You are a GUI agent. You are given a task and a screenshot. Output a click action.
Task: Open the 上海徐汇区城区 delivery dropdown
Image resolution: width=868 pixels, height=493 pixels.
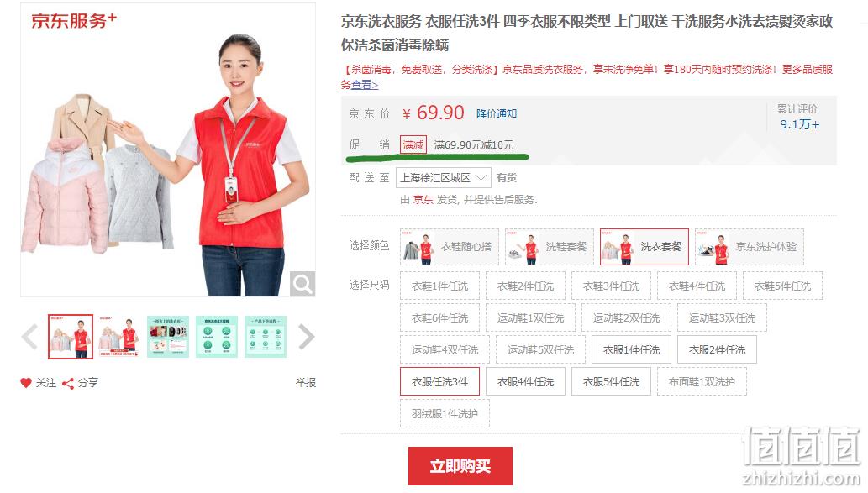click(x=444, y=177)
